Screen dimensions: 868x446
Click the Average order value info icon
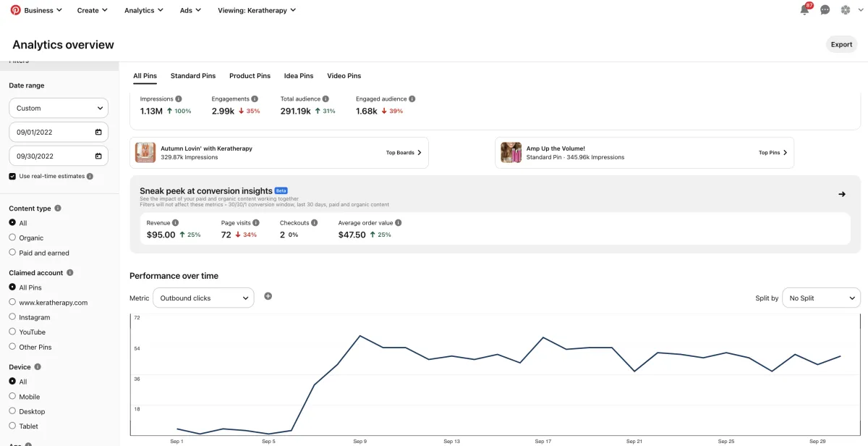coord(399,223)
